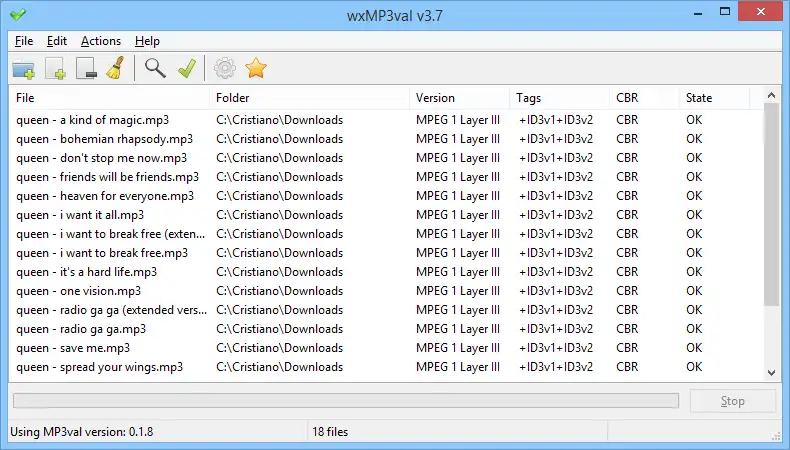Open the Help menu
The width and height of the screenshot is (790, 450).
pyautogui.click(x=147, y=41)
